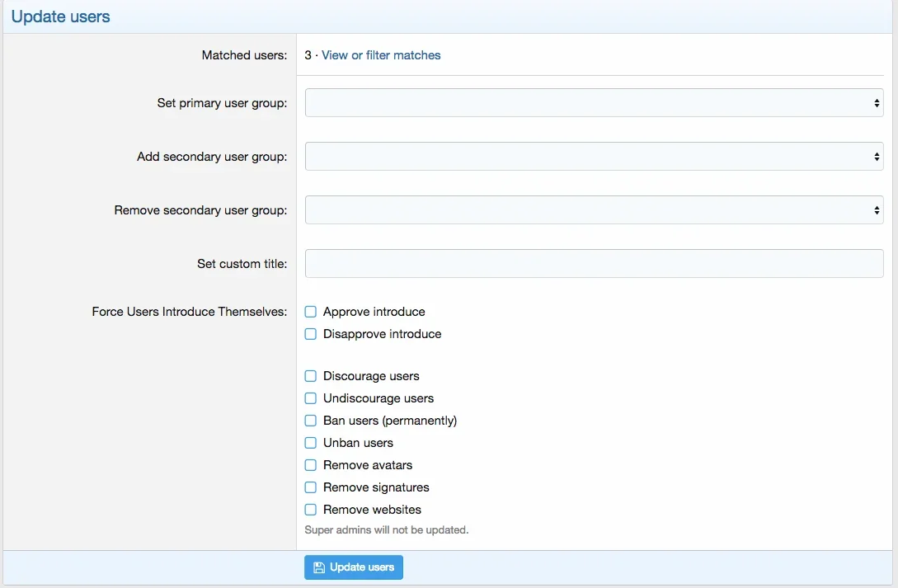
Task: Expand the Add secondary user group dropdown
Action: point(594,157)
